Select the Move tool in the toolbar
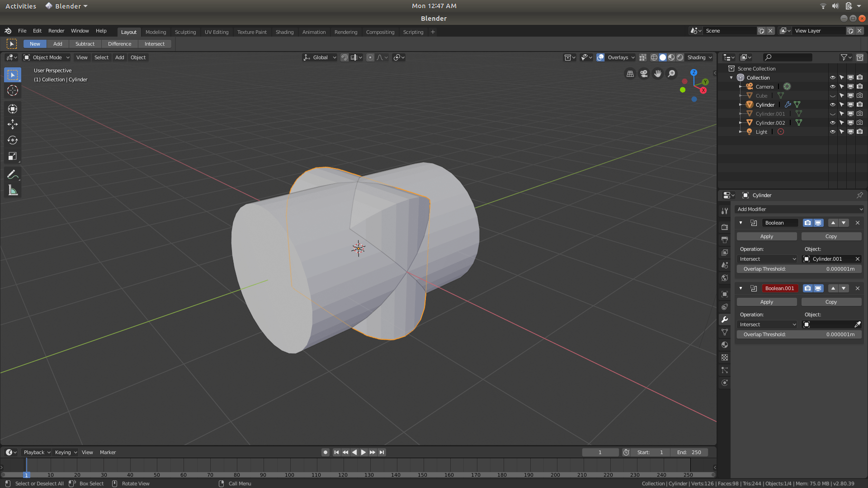868x488 pixels. click(x=12, y=124)
